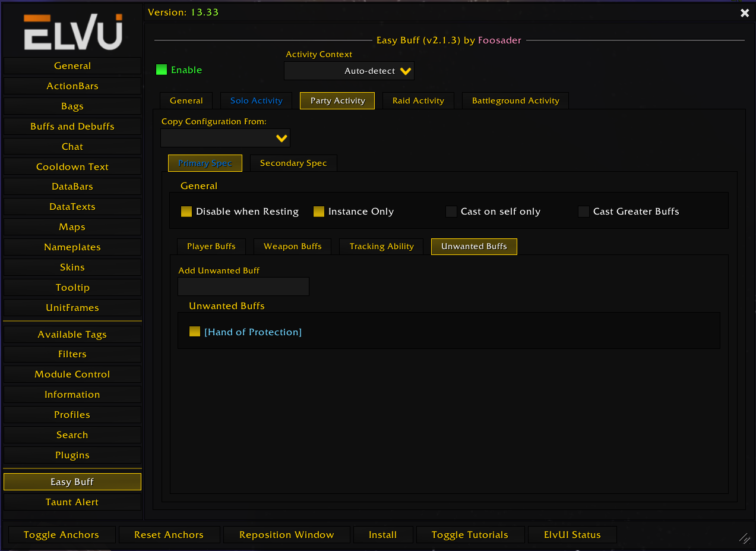This screenshot has height=551, width=756.
Task: Open Cooldown Text settings
Action: coord(72,167)
